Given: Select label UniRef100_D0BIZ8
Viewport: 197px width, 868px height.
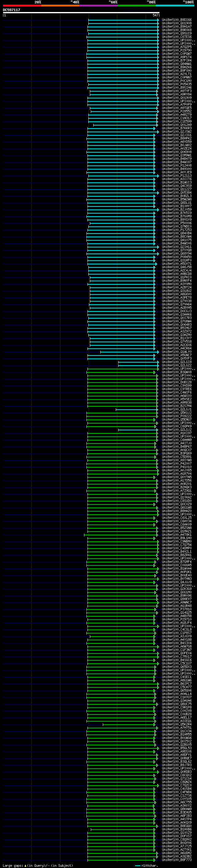Looking at the screenshot, I should [177, 382].
